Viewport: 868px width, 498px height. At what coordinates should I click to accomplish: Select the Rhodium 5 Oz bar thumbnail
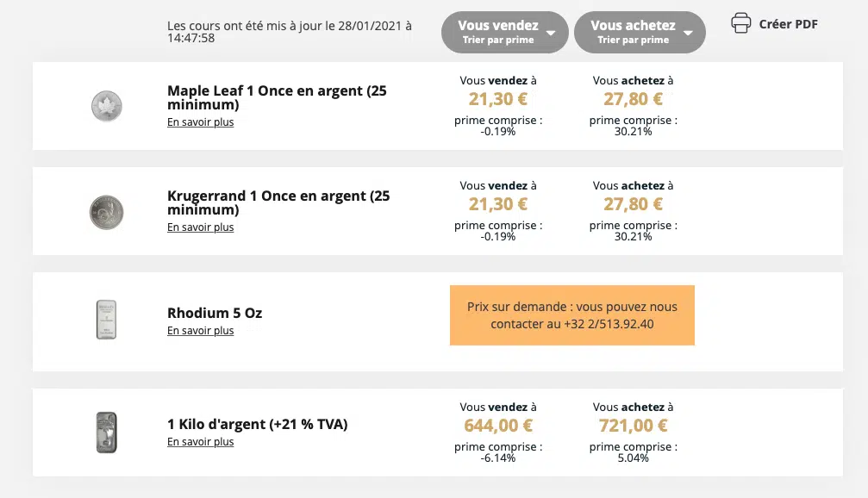[106, 320]
